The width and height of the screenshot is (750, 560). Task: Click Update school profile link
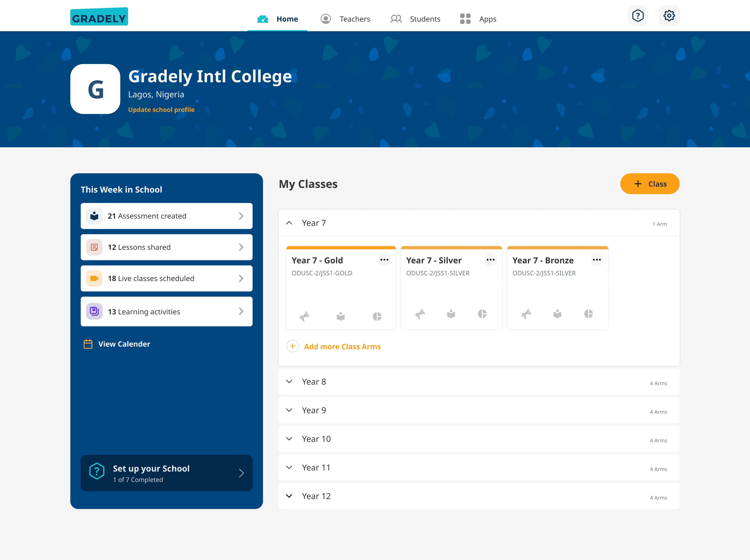(161, 109)
